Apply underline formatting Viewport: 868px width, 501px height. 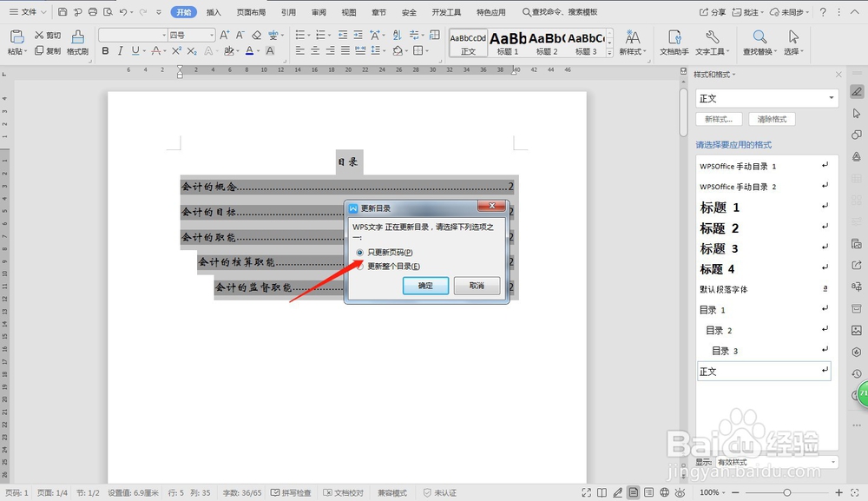(135, 51)
